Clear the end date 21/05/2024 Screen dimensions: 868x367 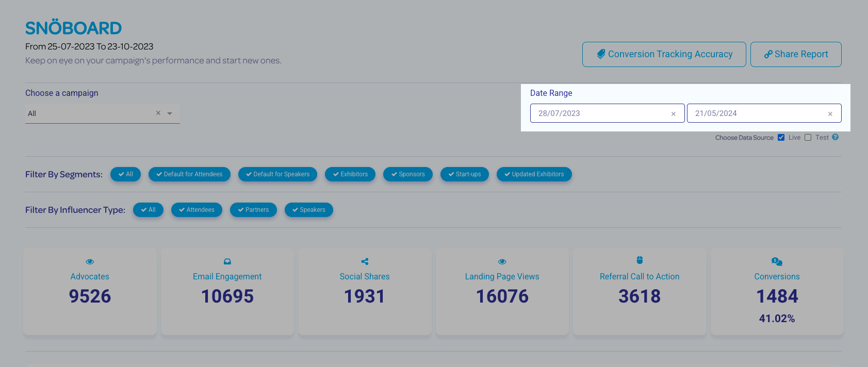pyautogui.click(x=830, y=114)
